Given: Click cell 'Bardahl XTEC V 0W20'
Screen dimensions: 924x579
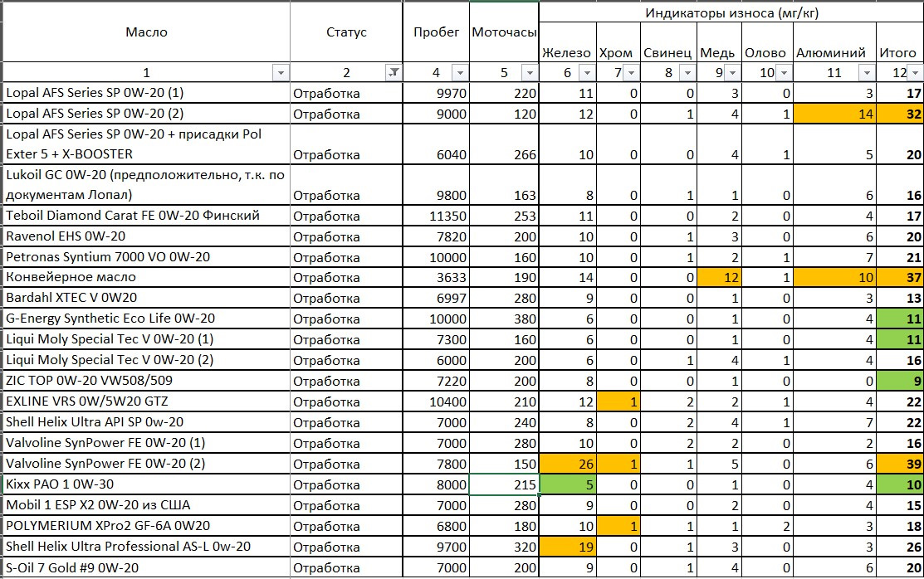Looking at the screenshot, I should pyautogui.click(x=146, y=298).
